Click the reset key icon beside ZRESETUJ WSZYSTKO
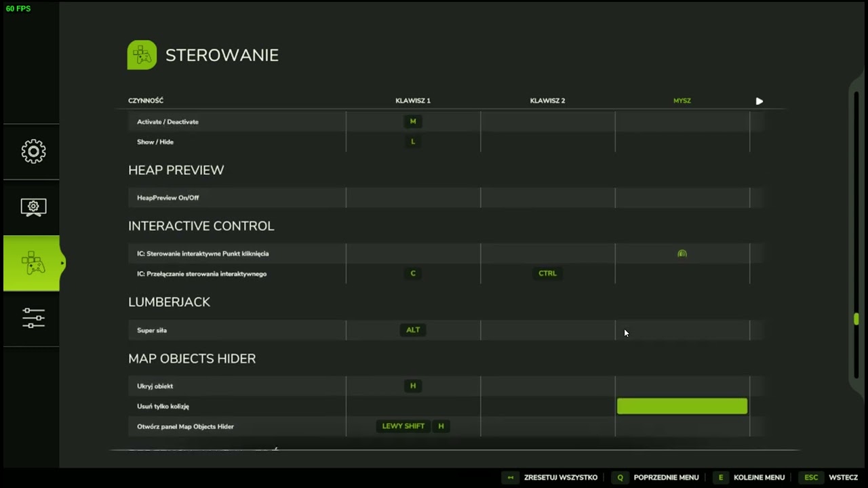 [x=510, y=478]
